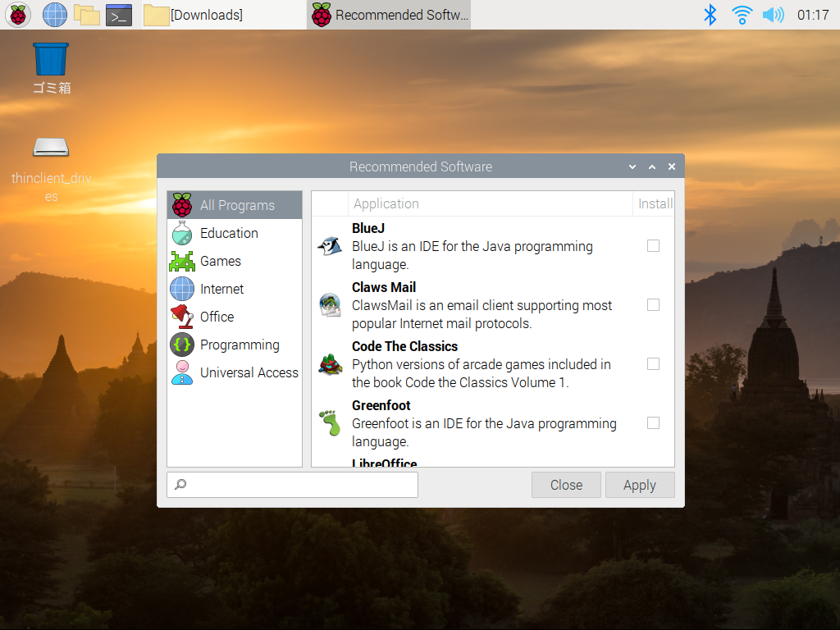This screenshot has height=630, width=840.
Task: Click the Claws Mail app icon
Action: (330, 305)
